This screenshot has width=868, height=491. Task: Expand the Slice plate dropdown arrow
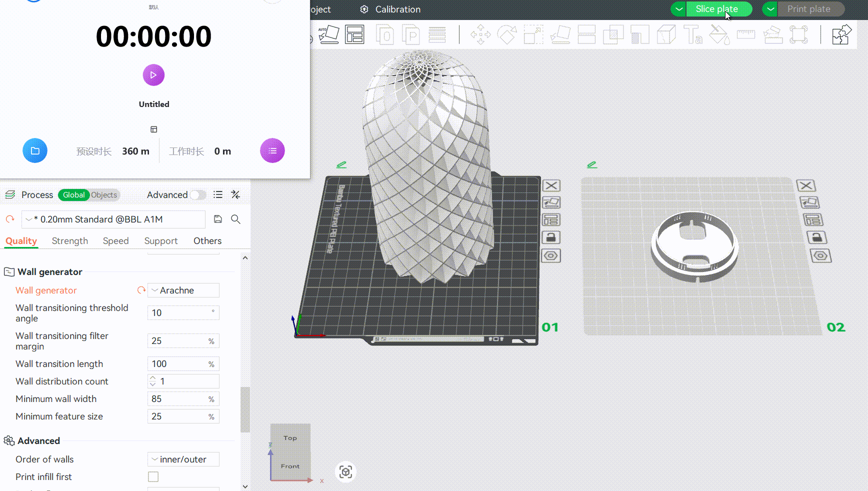679,9
